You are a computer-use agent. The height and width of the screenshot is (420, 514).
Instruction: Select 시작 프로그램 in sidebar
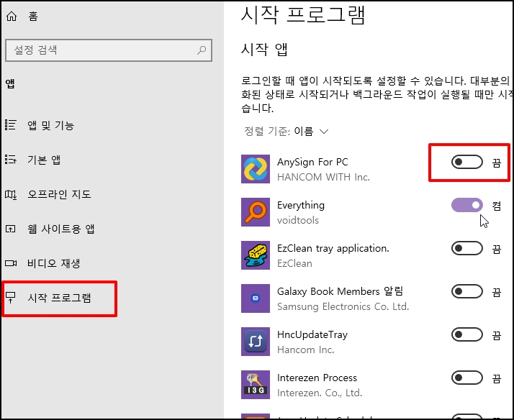pyautogui.click(x=59, y=298)
